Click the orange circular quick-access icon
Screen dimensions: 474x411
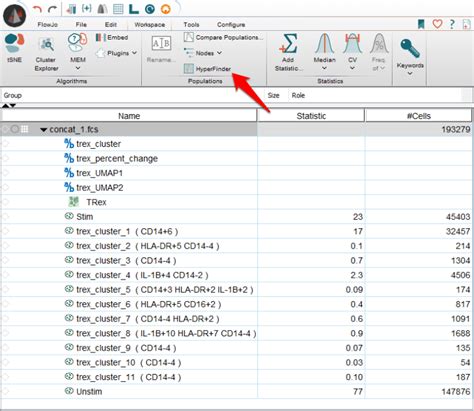click(x=166, y=9)
